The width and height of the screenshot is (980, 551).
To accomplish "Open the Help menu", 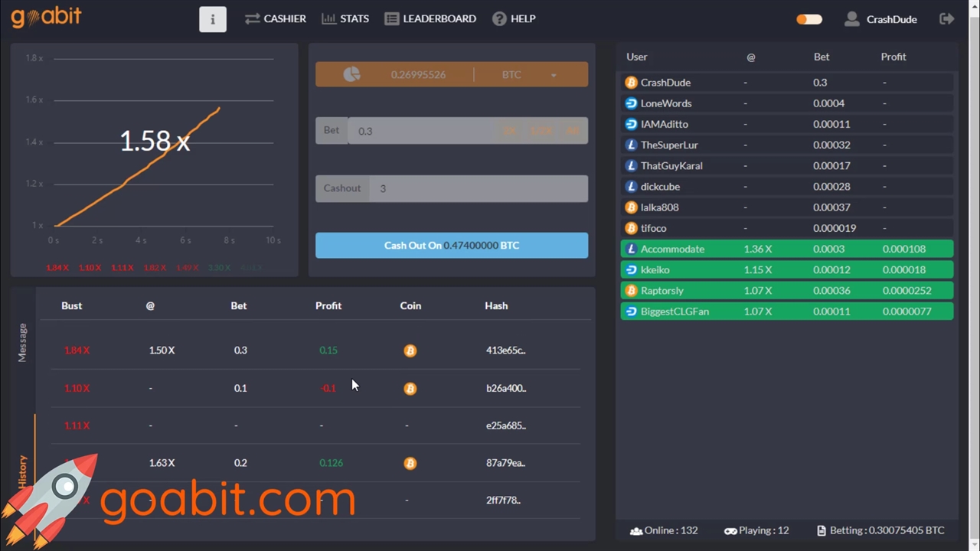I will pos(514,18).
